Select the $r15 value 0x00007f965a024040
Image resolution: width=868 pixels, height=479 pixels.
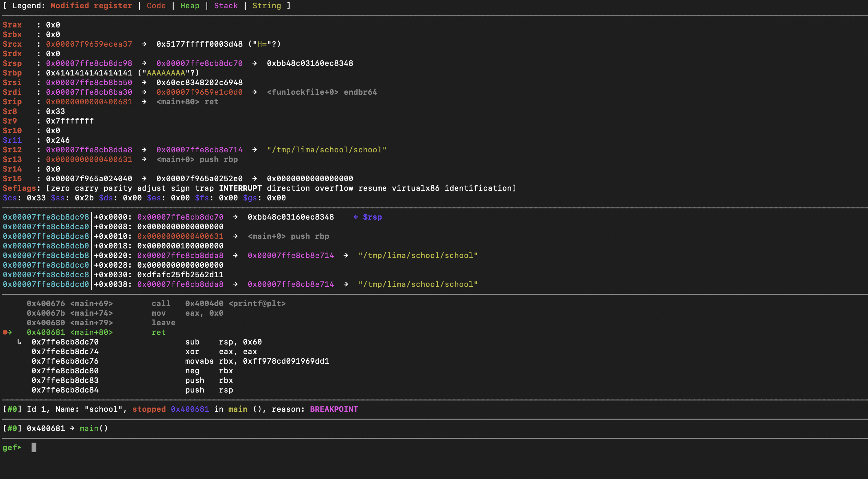[89, 179]
